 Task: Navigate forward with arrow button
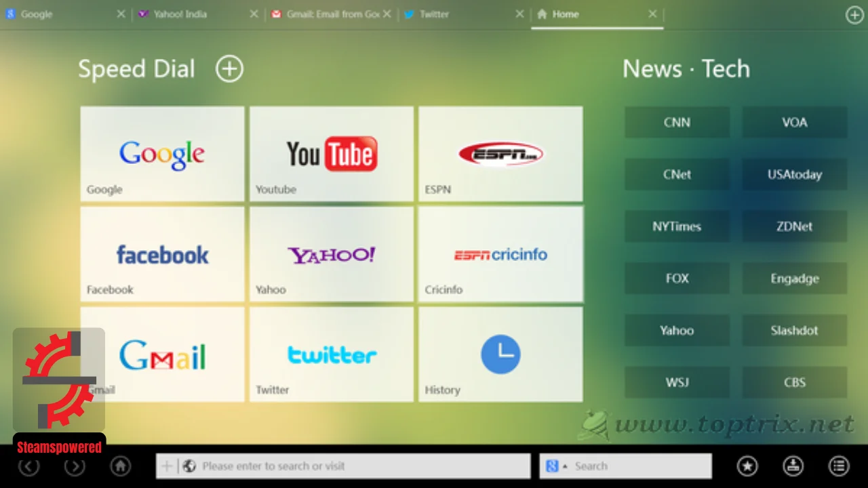tap(75, 466)
